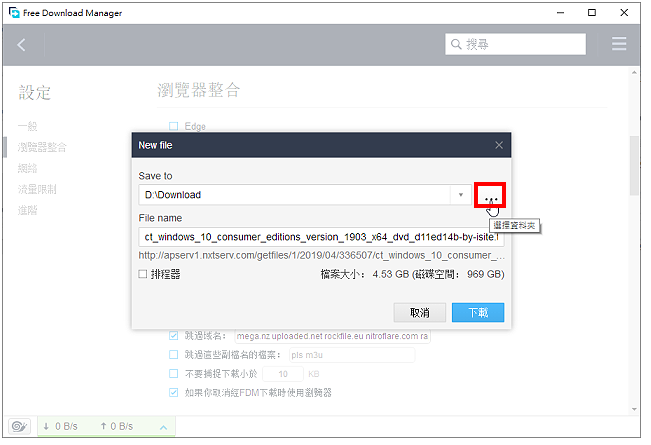
Task: Close the New file dialog
Action: (499, 145)
